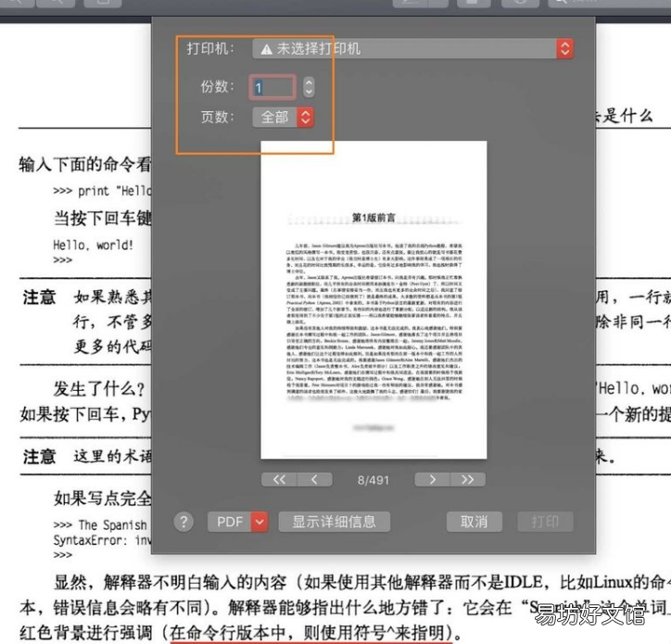This screenshot has height=644, width=671.
Task: Jump to the last preview page
Action: 468,480
